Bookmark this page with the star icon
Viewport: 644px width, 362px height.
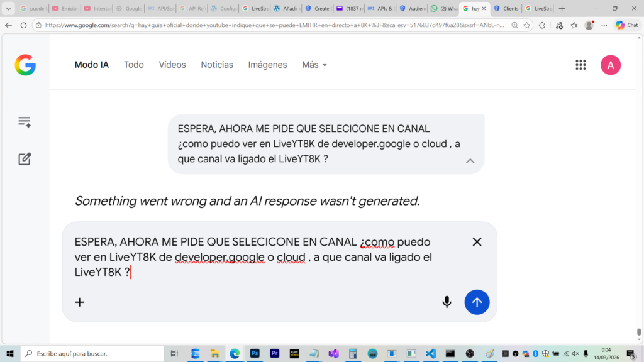click(527, 25)
